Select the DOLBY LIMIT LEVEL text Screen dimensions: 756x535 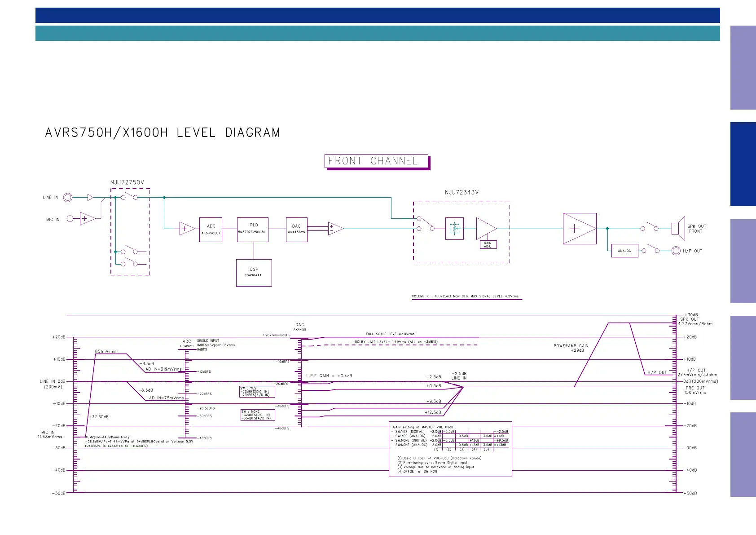[396, 342]
